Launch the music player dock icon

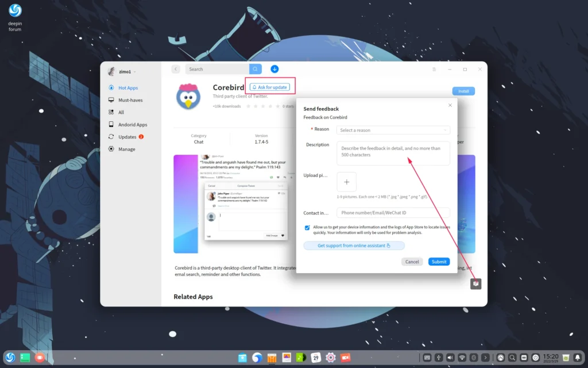click(x=301, y=358)
